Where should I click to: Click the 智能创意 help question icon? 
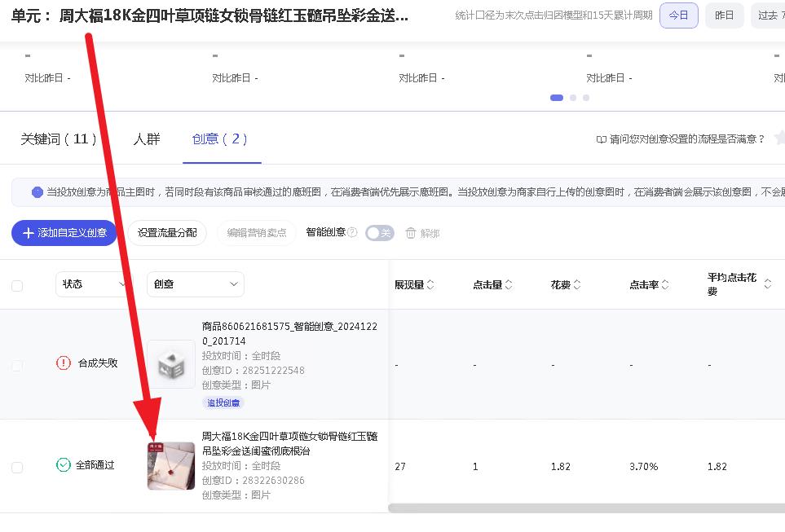352,232
